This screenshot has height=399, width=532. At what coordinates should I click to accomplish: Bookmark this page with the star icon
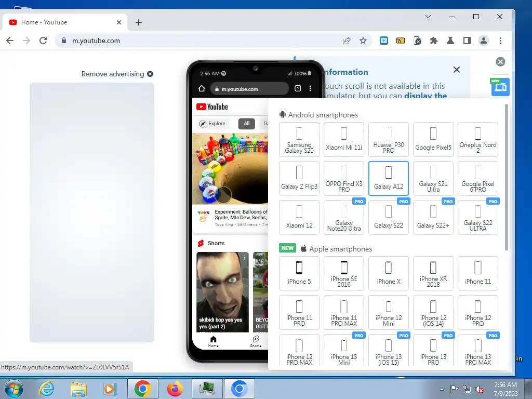[x=363, y=41]
